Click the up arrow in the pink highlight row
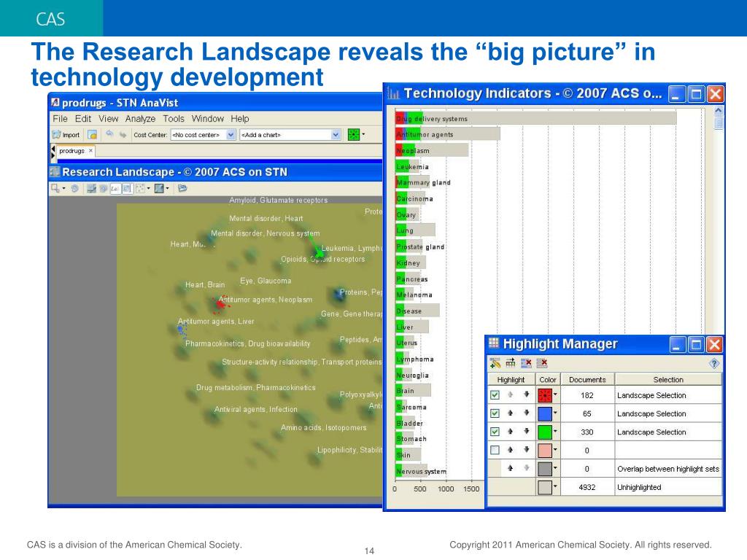Screen dimensions: 747x560 (510, 449)
